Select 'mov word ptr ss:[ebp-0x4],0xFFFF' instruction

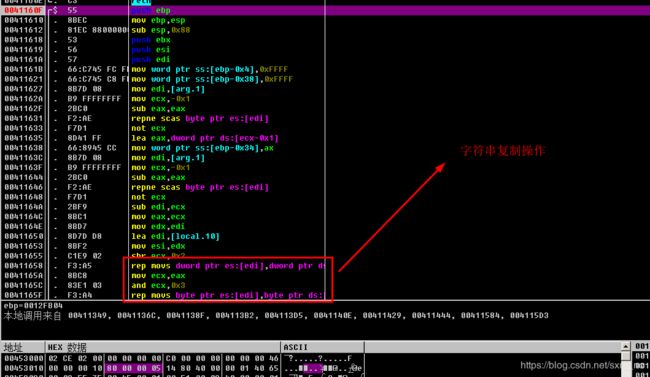(209, 69)
